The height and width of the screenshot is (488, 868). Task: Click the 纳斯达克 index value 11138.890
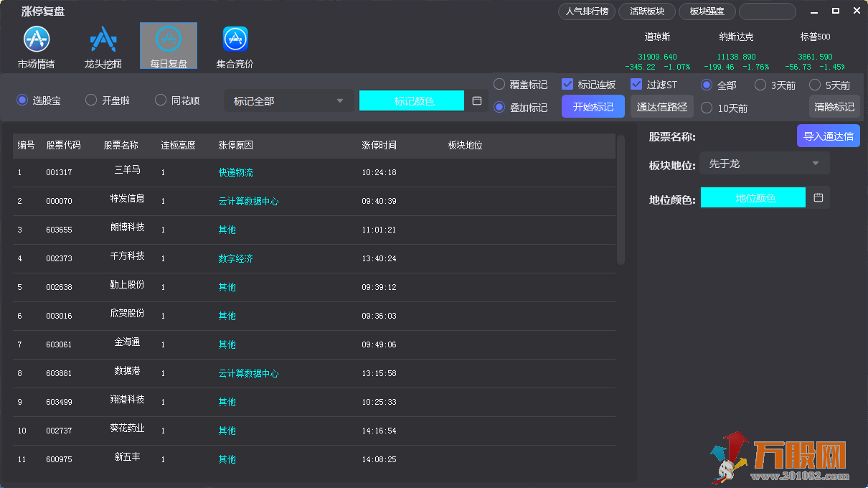coord(736,57)
